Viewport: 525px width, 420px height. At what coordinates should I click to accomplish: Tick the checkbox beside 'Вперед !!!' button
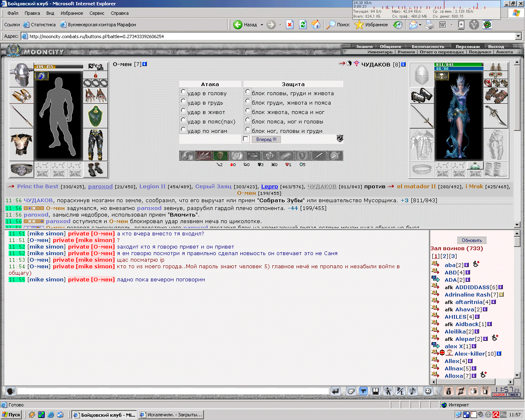(x=246, y=139)
